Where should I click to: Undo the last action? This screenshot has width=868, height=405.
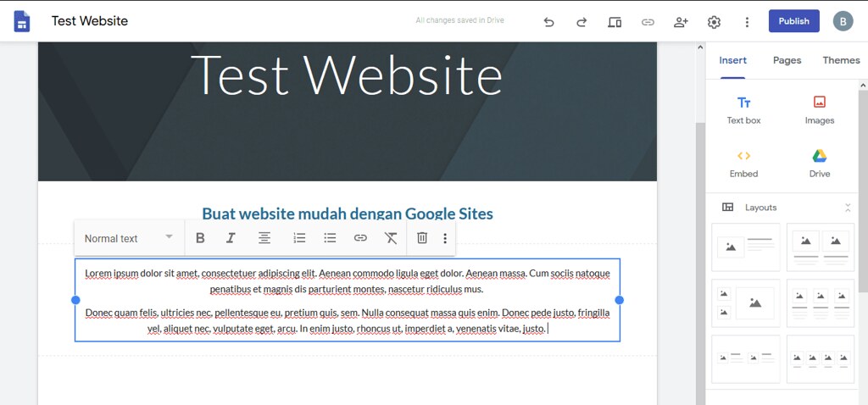[x=548, y=22]
